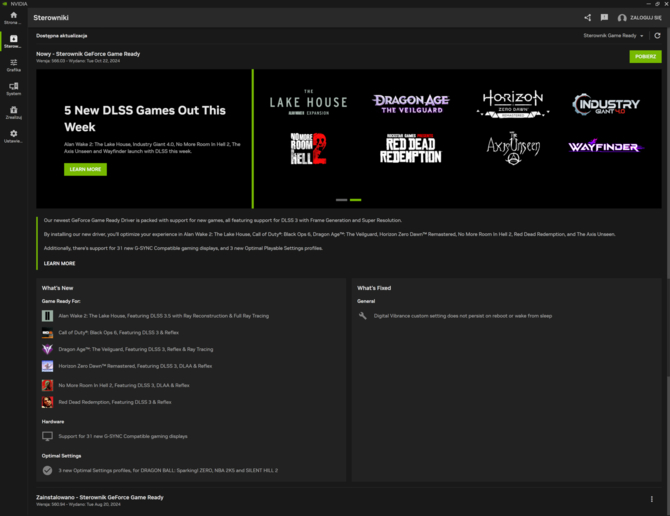Image resolution: width=670 pixels, height=516 pixels.
Task: Click The Lake House banner logo
Action: click(x=309, y=103)
